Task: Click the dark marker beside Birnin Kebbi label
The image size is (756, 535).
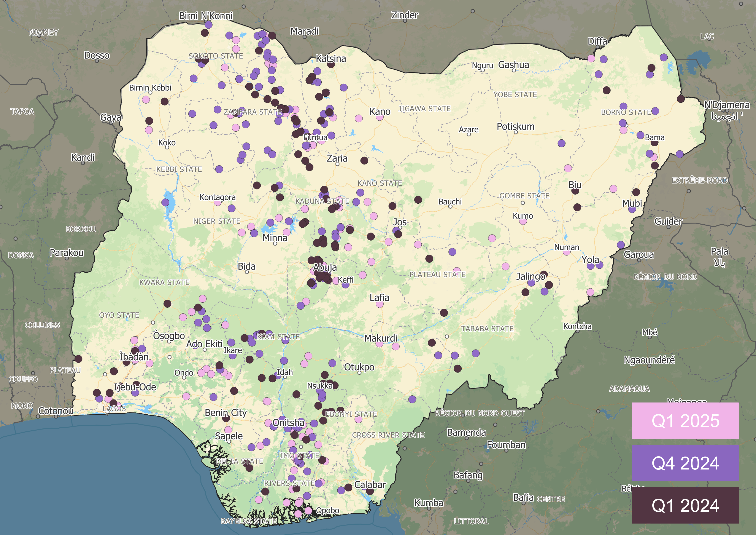Action: point(165,101)
